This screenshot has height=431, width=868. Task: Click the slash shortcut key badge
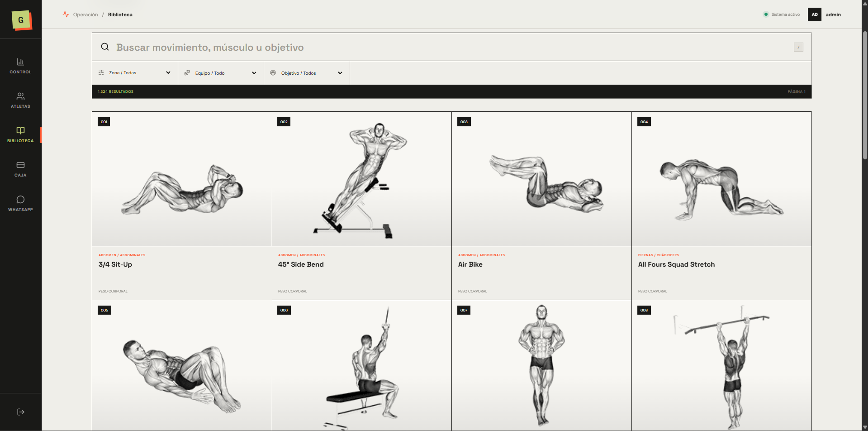click(x=798, y=47)
